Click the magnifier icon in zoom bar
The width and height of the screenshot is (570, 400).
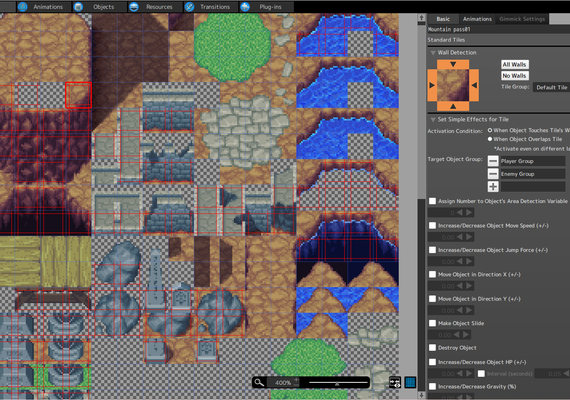(x=259, y=382)
